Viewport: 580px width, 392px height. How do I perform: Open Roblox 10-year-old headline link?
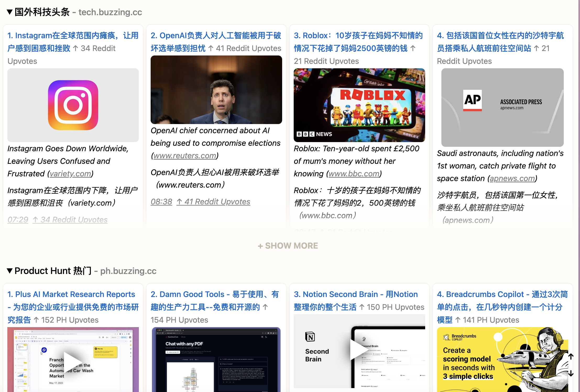click(x=358, y=42)
